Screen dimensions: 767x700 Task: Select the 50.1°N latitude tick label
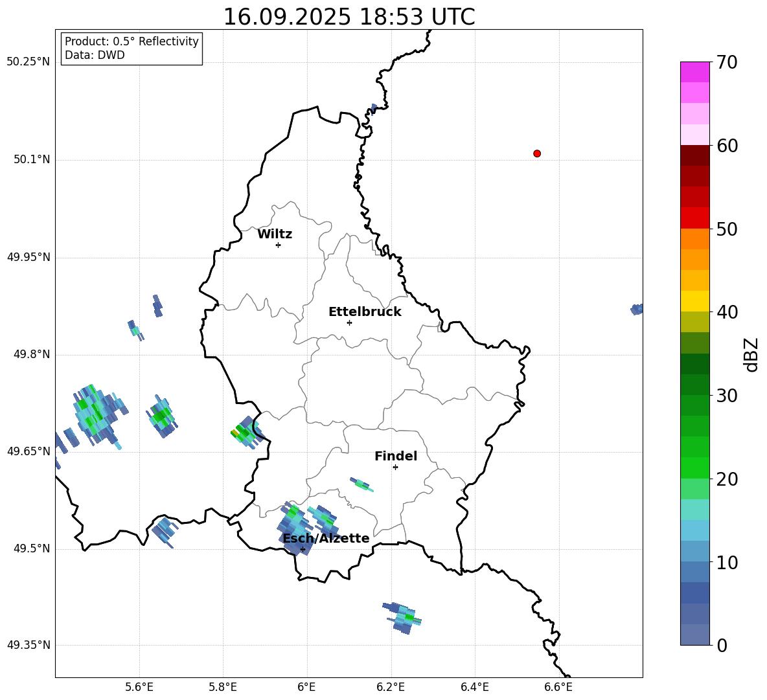point(32,160)
